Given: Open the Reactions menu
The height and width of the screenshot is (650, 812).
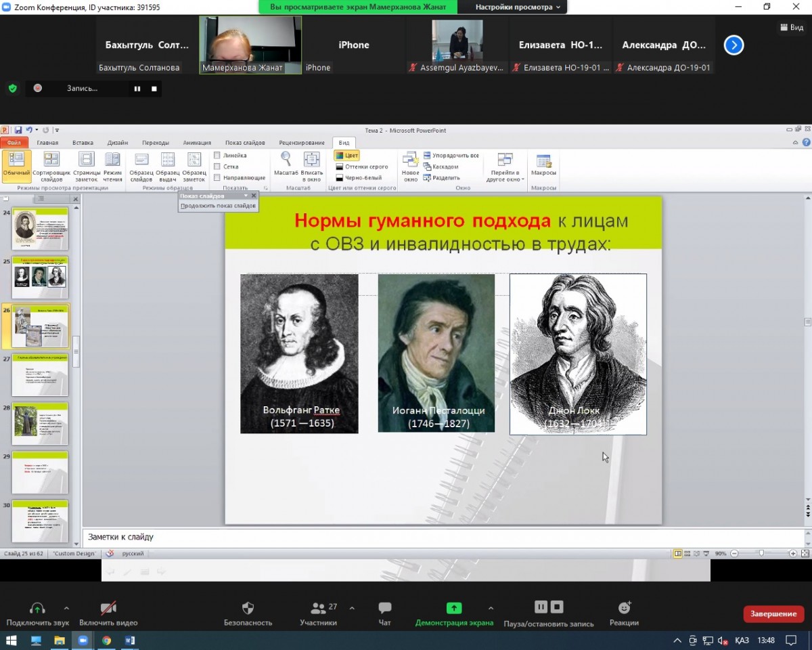Looking at the screenshot, I should pyautogui.click(x=624, y=608).
